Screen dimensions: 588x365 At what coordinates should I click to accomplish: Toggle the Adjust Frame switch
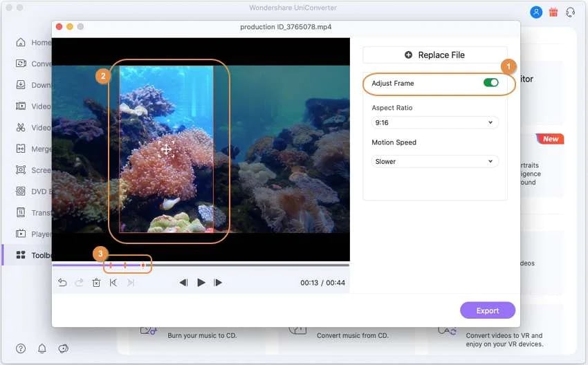490,82
